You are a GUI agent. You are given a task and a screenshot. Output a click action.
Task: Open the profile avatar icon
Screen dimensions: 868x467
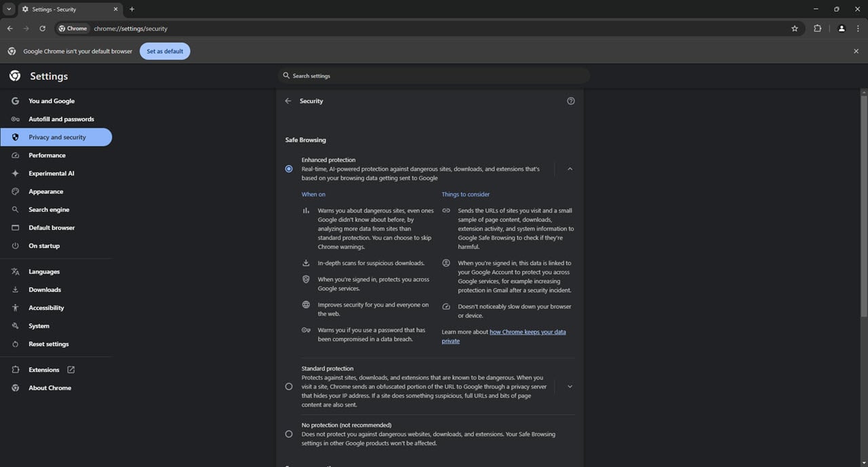tap(842, 29)
